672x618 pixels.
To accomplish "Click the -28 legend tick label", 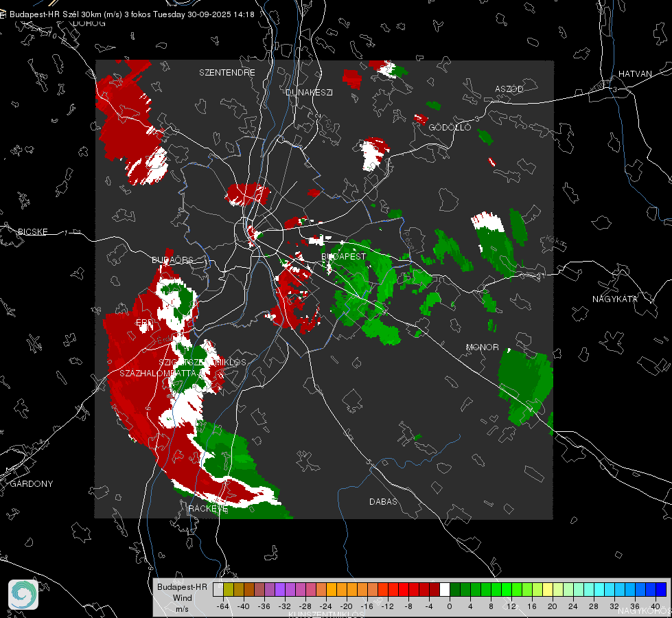I will pos(305,606).
